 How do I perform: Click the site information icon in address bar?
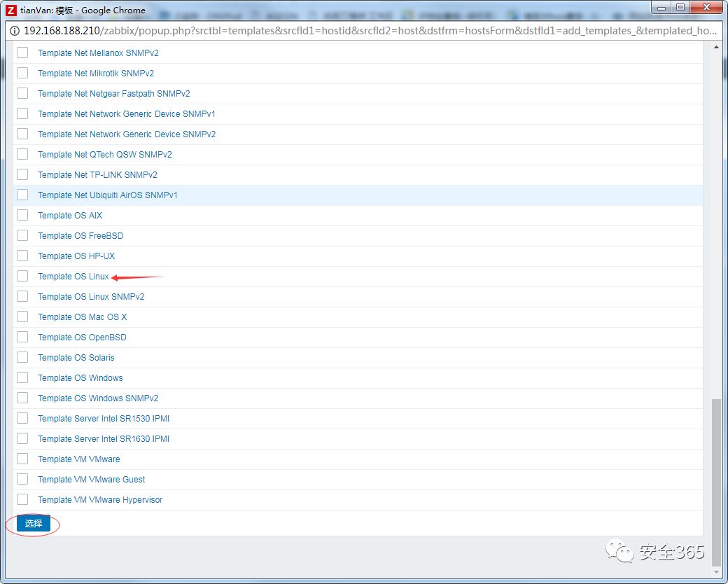click(15, 31)
